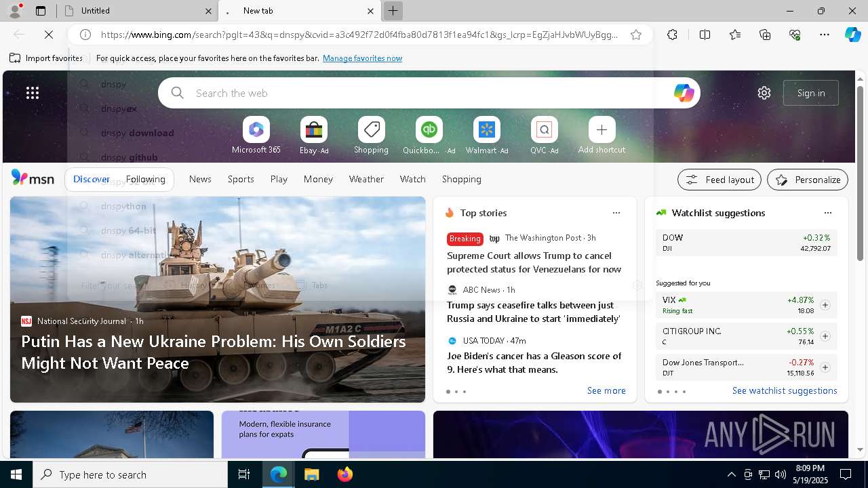Open the QVC ad shortcut
This screenshot has width=868, height=488.
coord(544,136)
